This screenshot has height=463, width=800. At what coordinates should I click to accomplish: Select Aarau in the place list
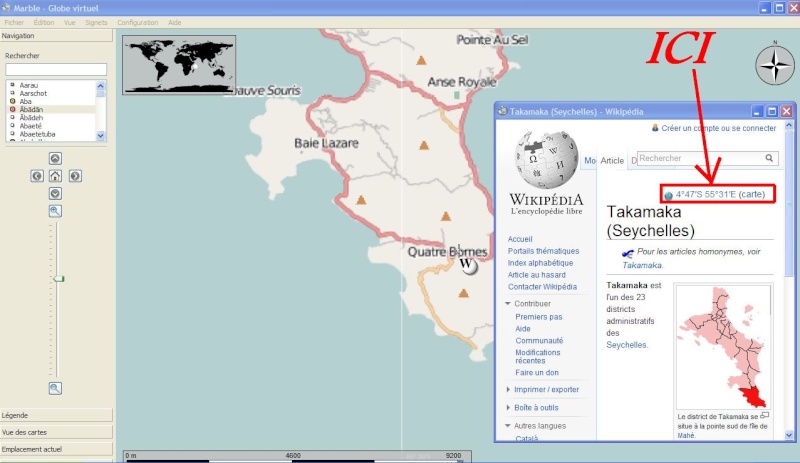tap(29, 85)
